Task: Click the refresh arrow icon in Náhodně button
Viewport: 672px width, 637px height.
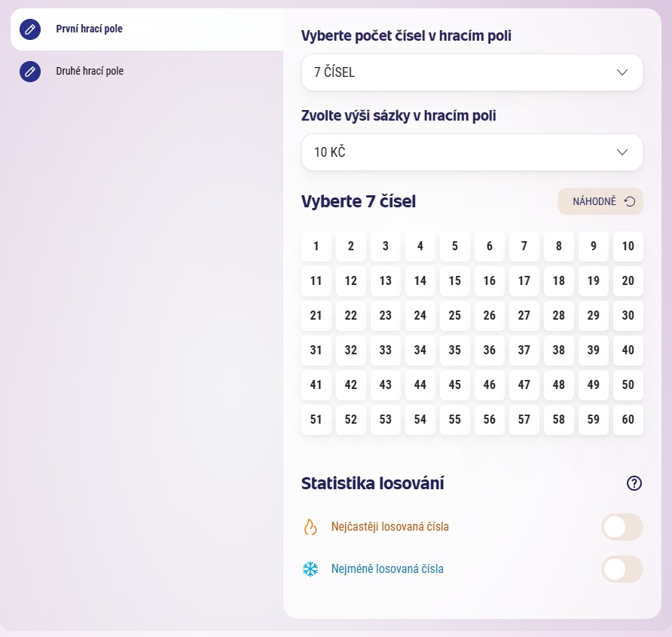Action: point(630,201)
